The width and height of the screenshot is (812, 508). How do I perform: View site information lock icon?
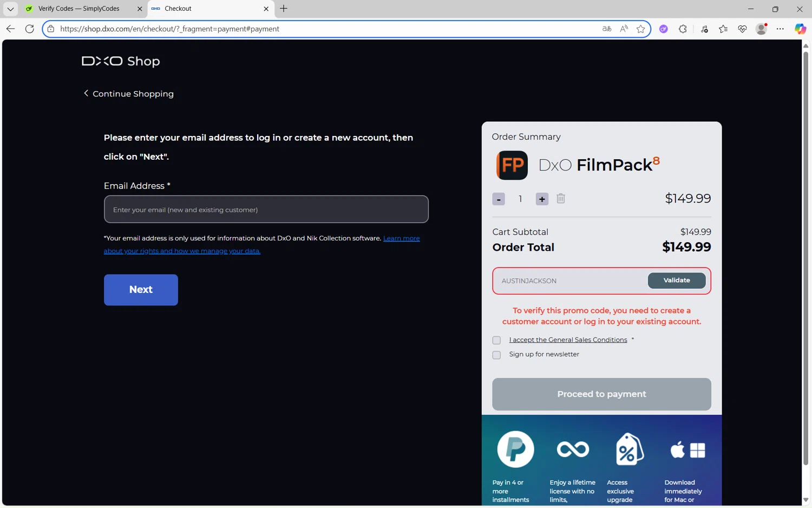point(51,29)
